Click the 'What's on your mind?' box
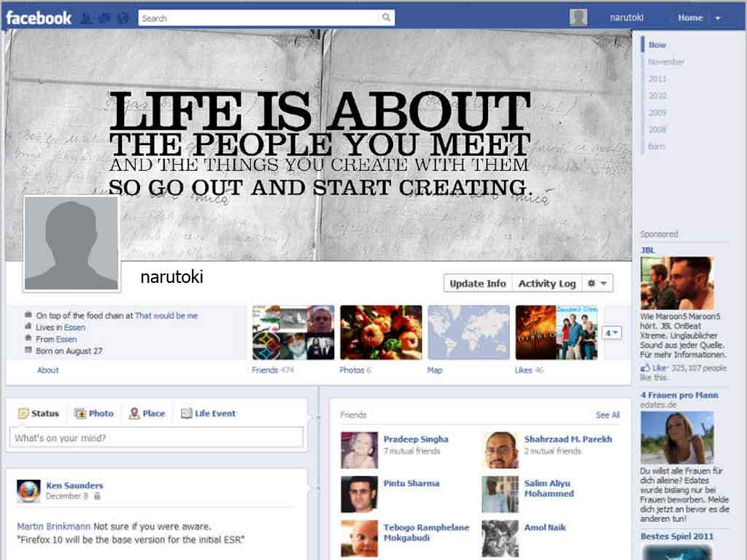This screenshot has height=560, width=747. click(156, 437)
